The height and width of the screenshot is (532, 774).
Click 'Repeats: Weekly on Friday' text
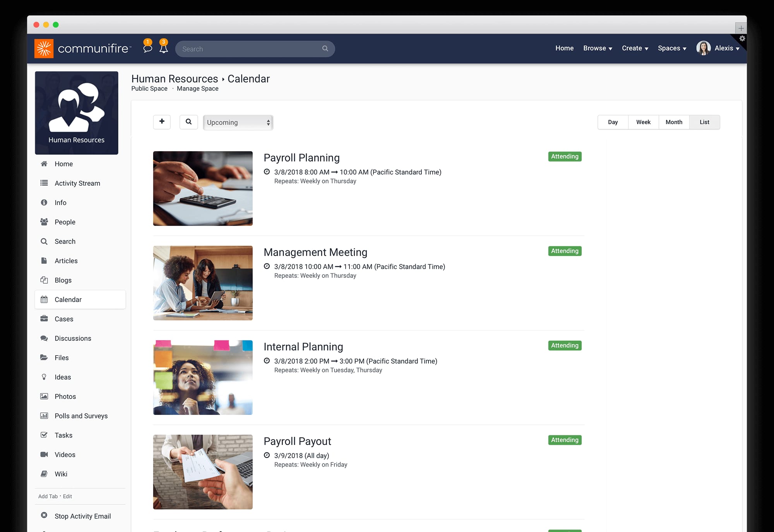coord(311,464)
